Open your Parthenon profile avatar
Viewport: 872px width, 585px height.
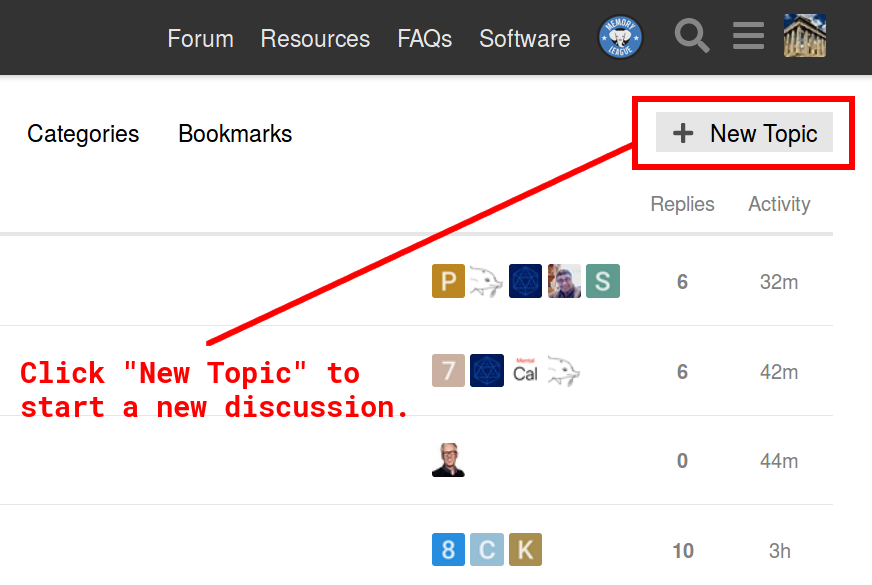pos(805,34)
